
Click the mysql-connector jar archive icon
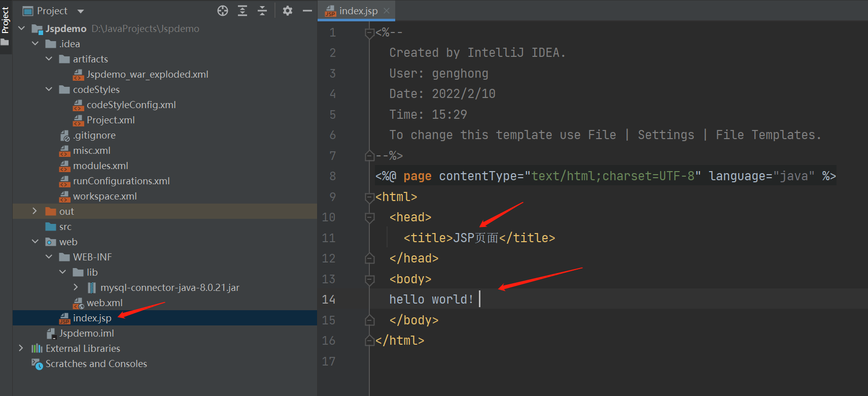click(x=92, y=287)
